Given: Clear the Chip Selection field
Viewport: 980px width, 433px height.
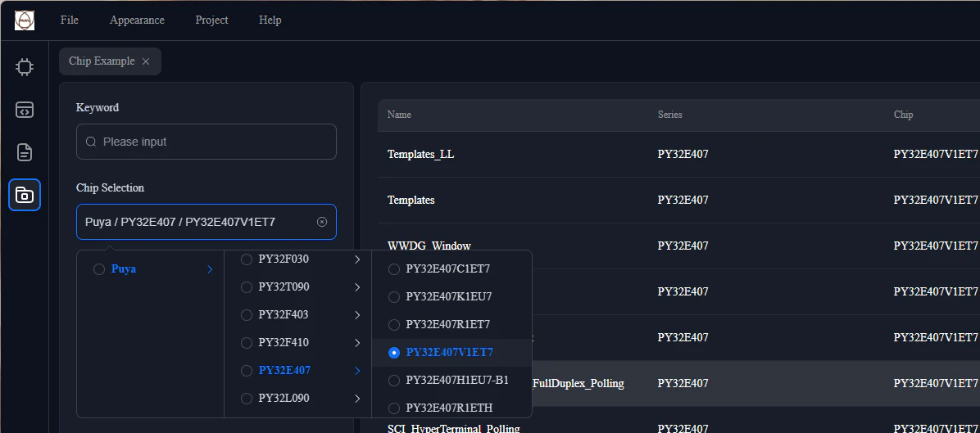Looking at the screenshot, I should [x=322, y=222].
